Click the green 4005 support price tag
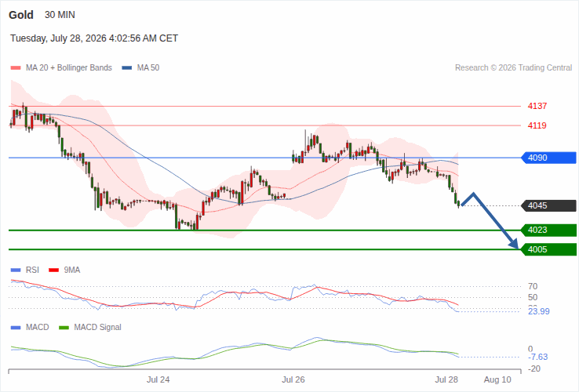 (548, 249)
